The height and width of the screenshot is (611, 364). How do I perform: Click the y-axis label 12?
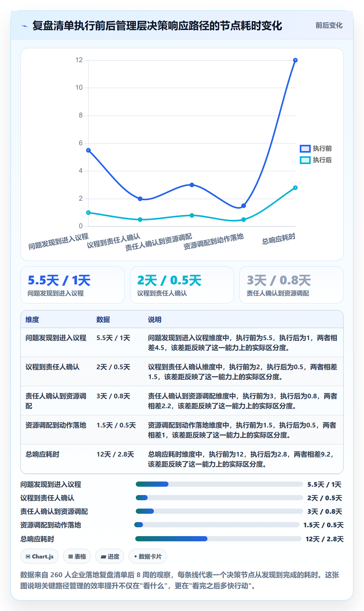coord(79,60)
